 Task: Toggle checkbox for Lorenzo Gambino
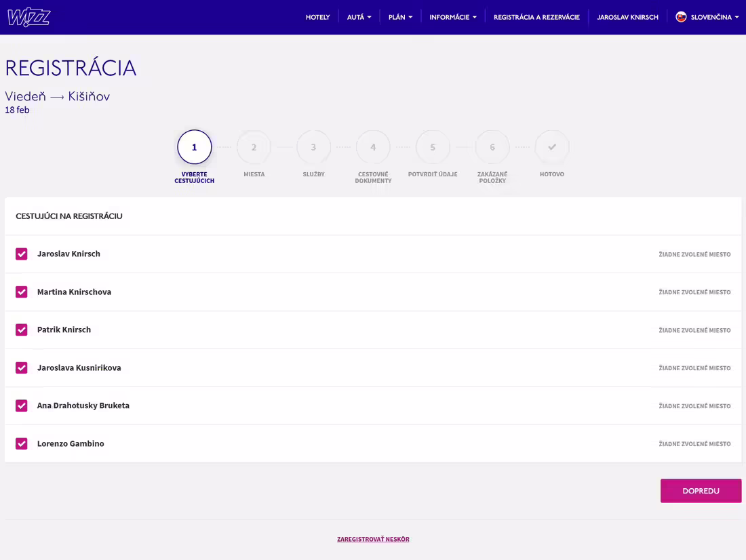(x=22, y=443)
